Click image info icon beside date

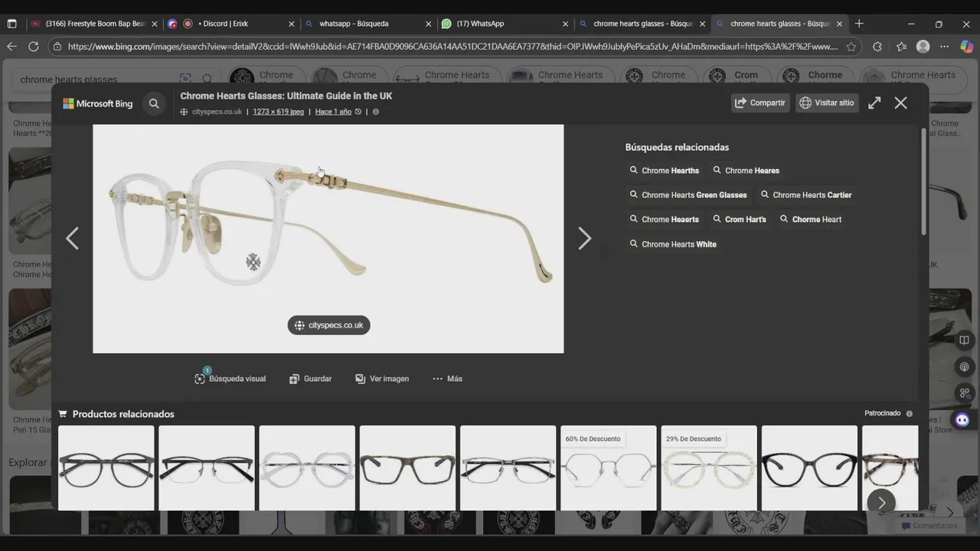[x=375, y=112]
